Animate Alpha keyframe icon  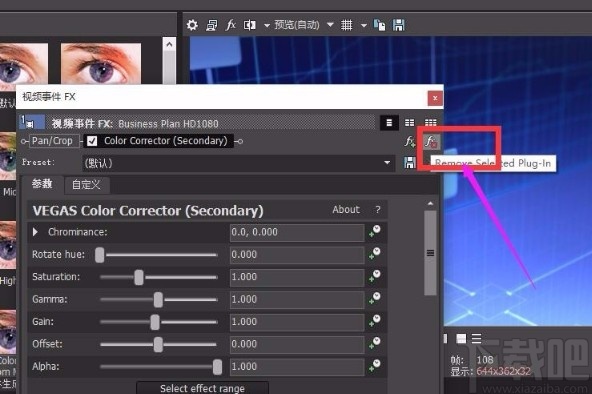[x=375, y=365]
